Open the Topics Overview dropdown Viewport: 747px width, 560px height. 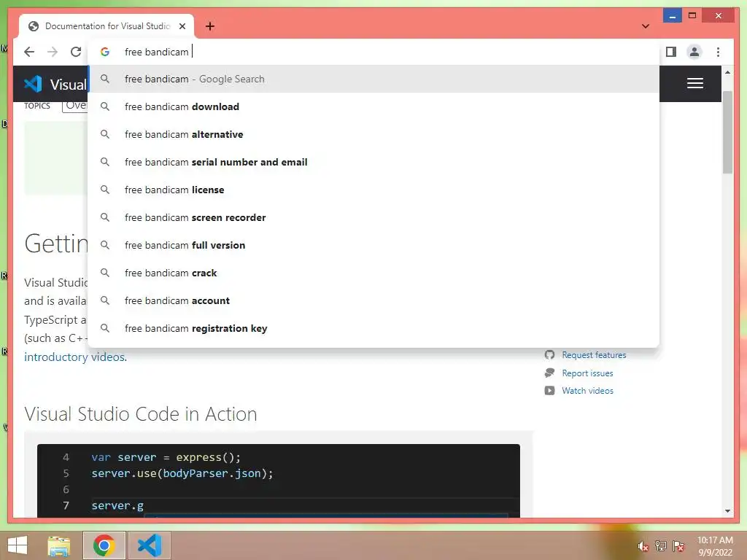(75, 106)
